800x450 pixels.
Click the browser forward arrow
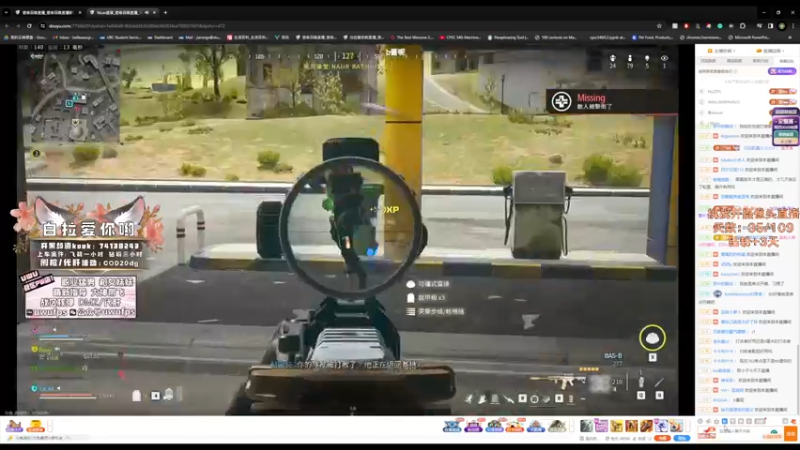[x=18, y=26]
